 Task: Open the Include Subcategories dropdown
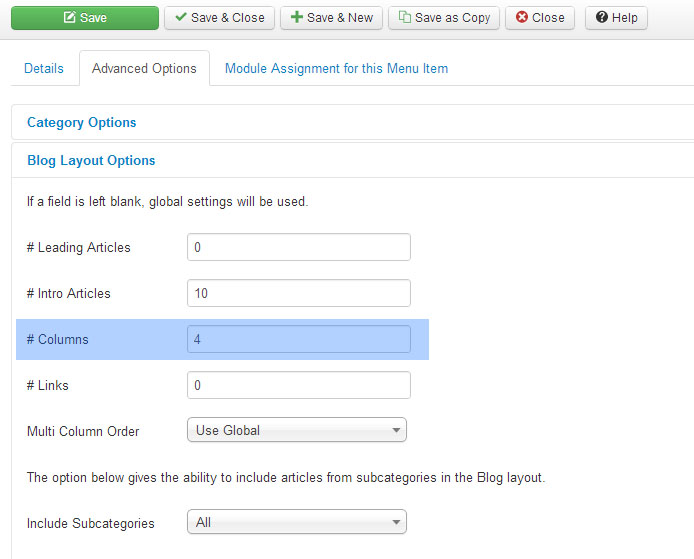click(x=297, y=523)
